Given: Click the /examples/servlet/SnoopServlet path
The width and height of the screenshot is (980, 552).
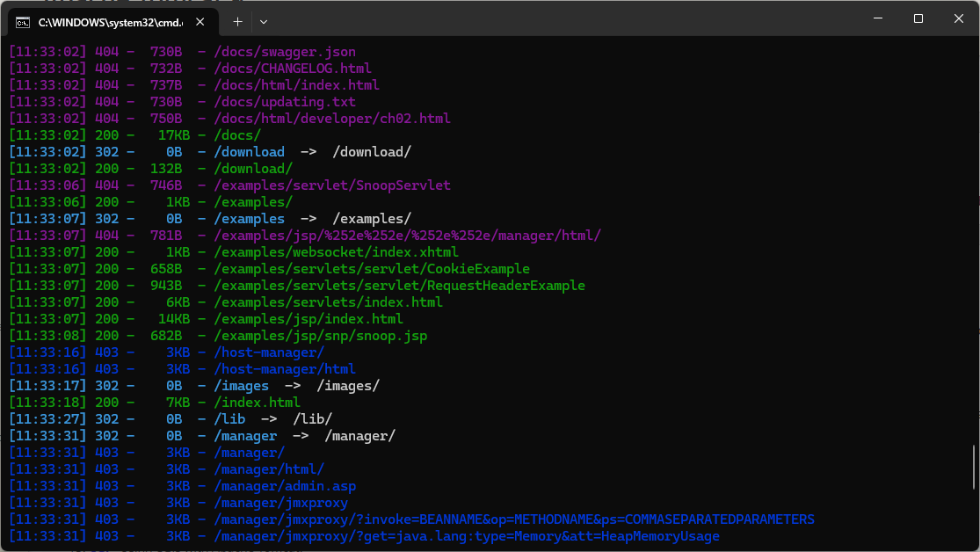Looking at the screenshot, I should 331,185.
